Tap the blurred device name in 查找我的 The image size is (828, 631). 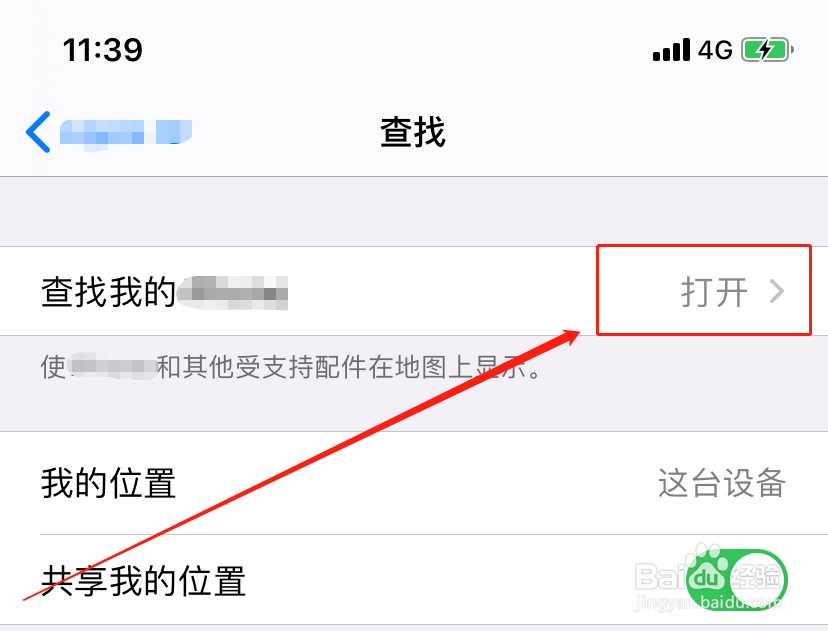pyautogui.click(x=232, y=292)
